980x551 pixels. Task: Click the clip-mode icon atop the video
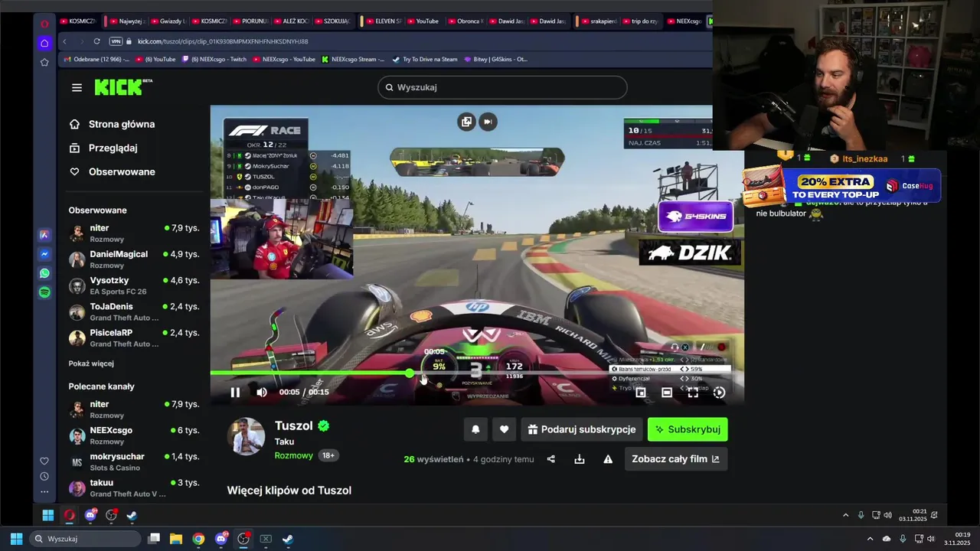488,122
